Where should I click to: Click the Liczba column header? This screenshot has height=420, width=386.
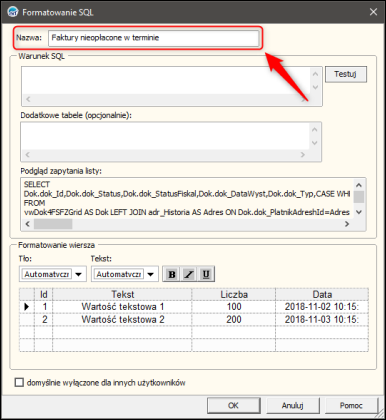pyautogui.click(x=234, y=294)
